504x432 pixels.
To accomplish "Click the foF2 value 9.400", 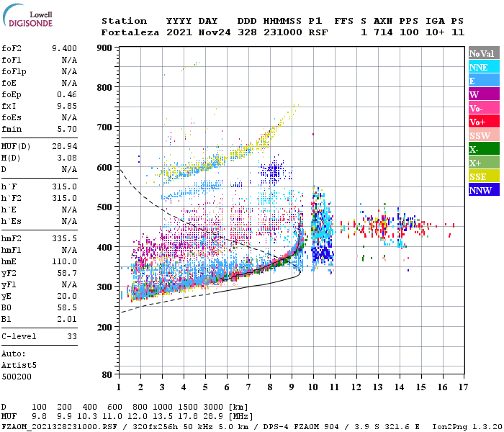I will click(64, 48).
